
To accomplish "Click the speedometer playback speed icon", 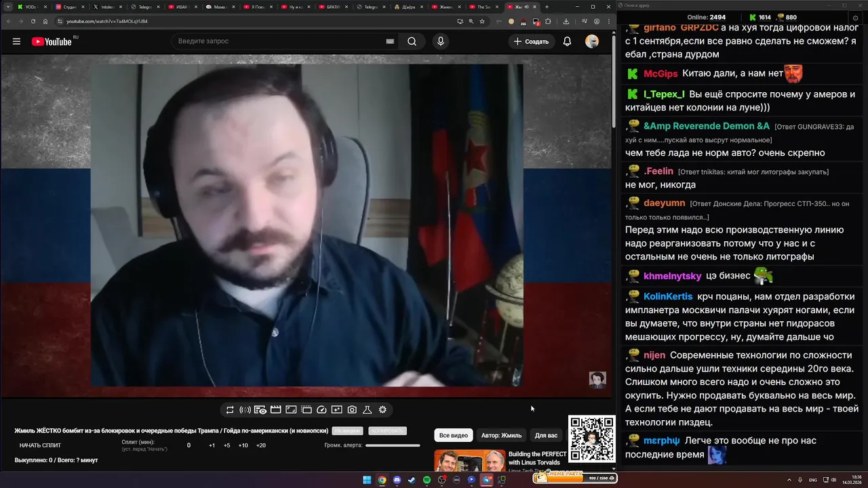I will (321, 409).
